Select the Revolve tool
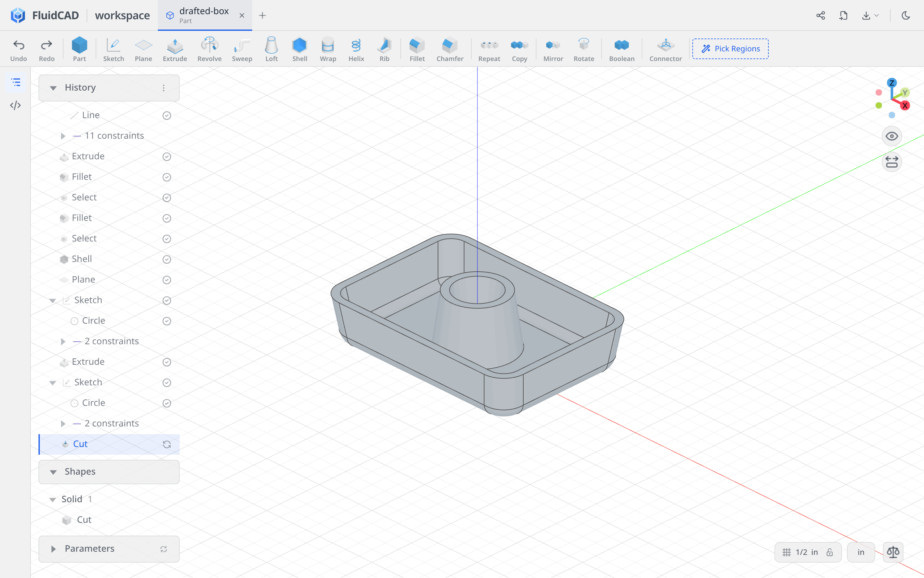Viewport: 924px width, 578px height. (209, 49)
